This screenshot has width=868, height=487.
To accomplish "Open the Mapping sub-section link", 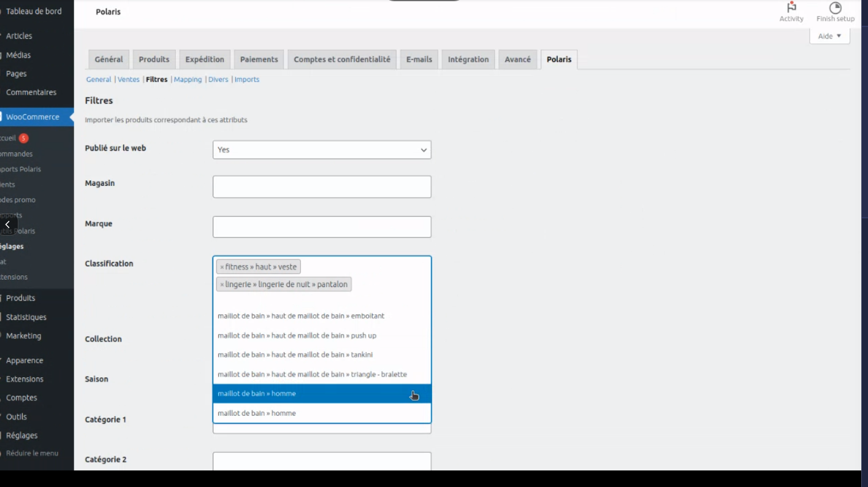I will pos(188,80).
